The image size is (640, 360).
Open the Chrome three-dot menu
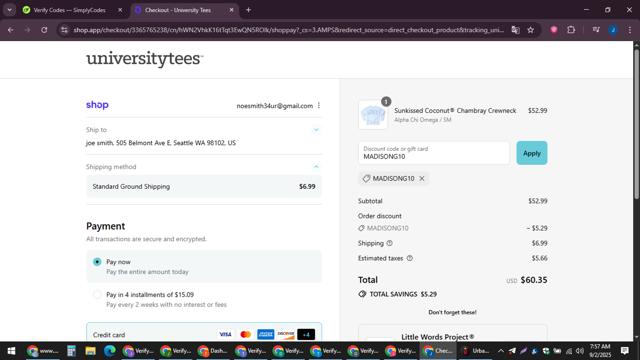tap(630, 30)
